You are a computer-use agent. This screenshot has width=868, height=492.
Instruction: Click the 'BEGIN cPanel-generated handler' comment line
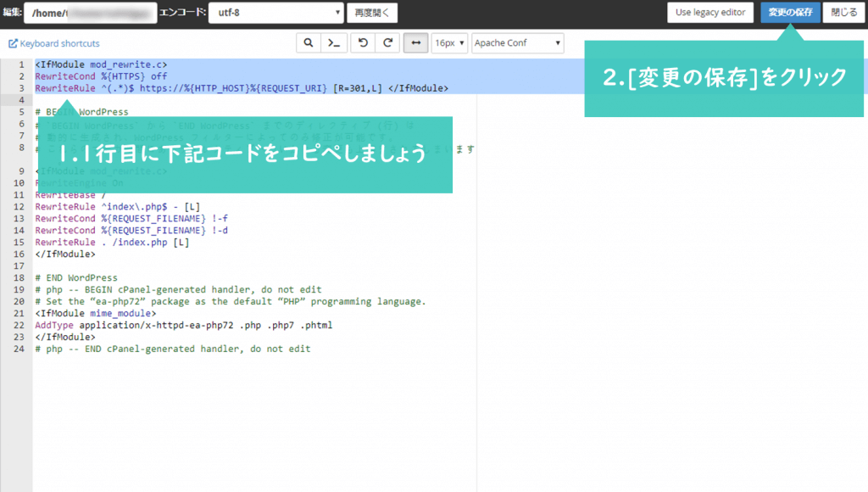178,290
